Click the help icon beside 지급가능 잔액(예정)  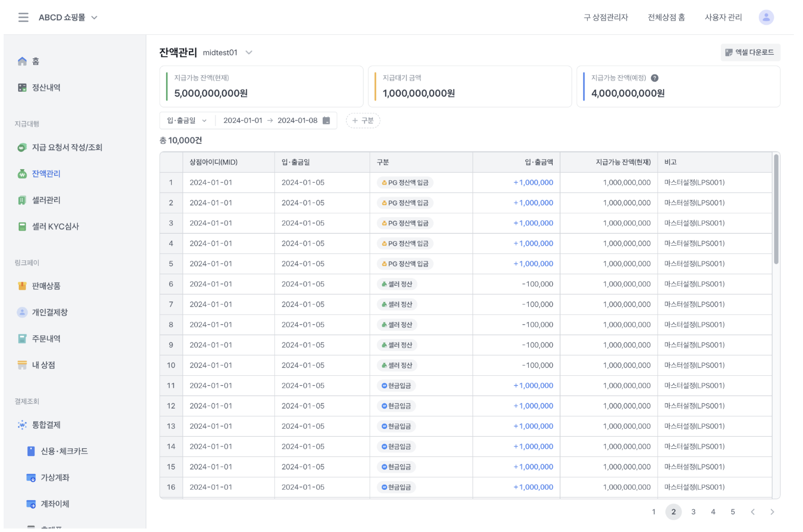click(655, 78)
